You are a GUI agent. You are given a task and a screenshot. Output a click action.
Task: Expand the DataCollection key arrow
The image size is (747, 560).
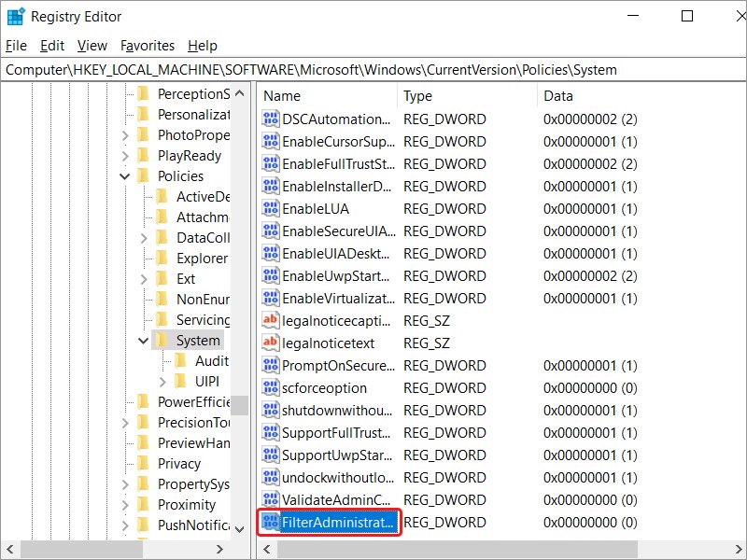[x=144, y=238]
